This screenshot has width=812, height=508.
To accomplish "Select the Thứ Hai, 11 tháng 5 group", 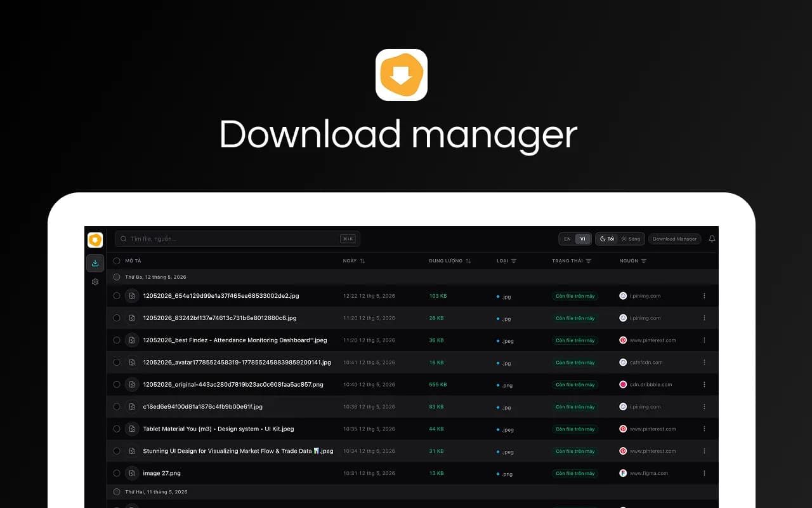I will (117, 492).
